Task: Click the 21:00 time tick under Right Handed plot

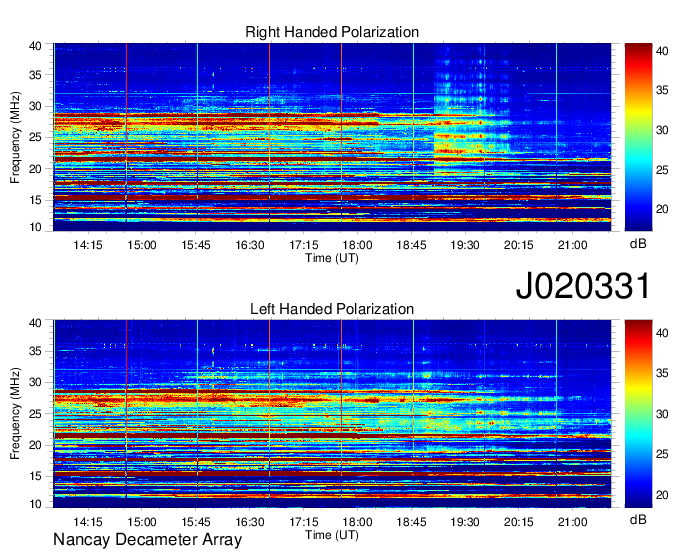Action: [x=572, y=245]
